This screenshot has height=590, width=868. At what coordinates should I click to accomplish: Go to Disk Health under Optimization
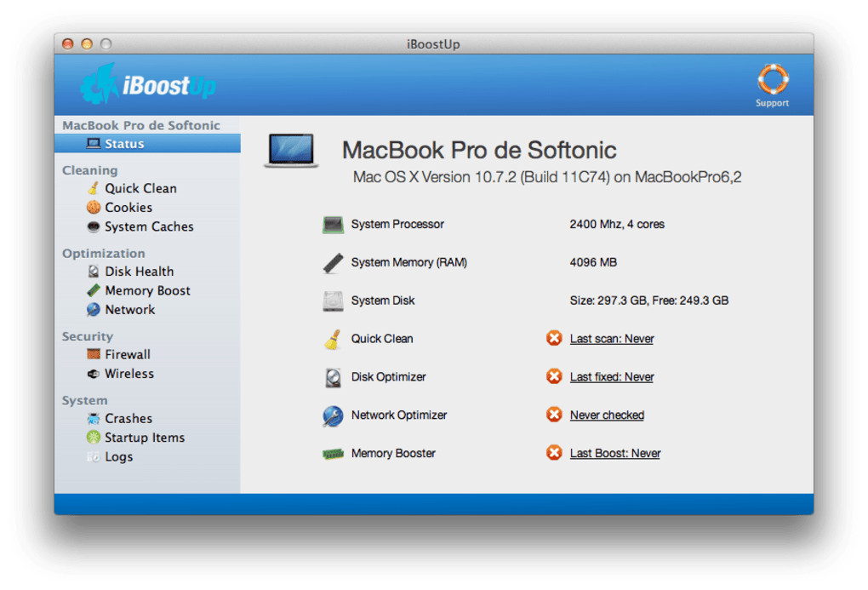point(139,272)
